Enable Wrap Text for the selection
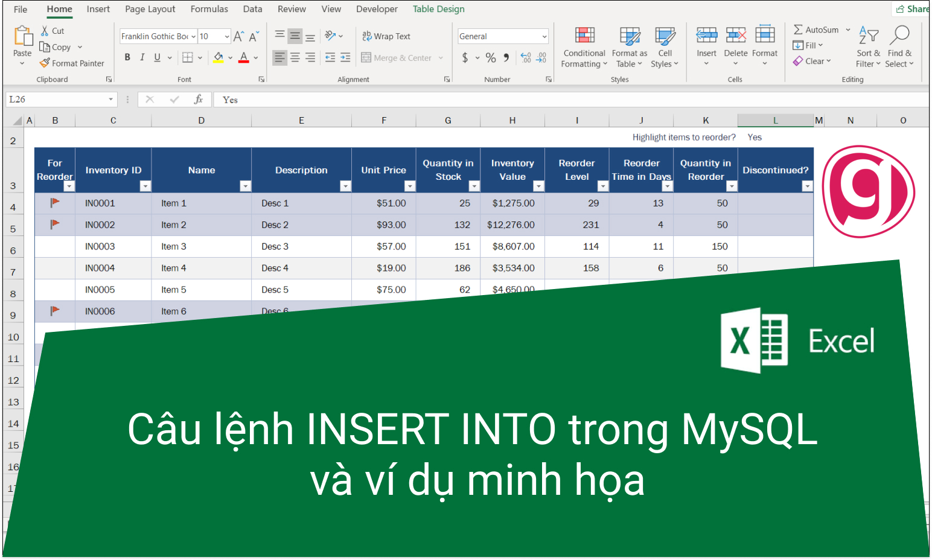The width and height of the screenshot is (932, 560). 386,36
